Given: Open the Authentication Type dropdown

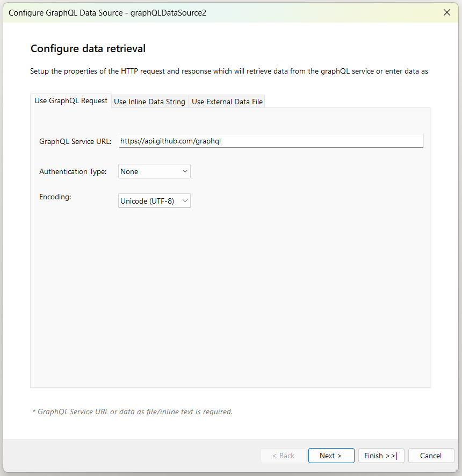Looking at the screenshot, I should (x=154, y=171).
